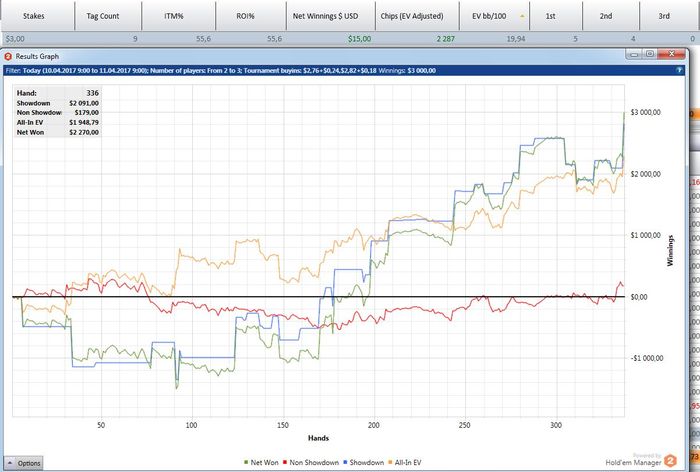
Task: Toggle the Non Showdown legend entry
Action: 311,463
